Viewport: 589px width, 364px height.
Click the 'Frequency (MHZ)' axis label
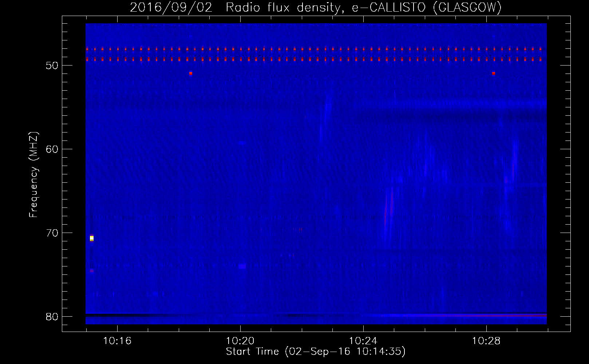(x=33, y=175)
